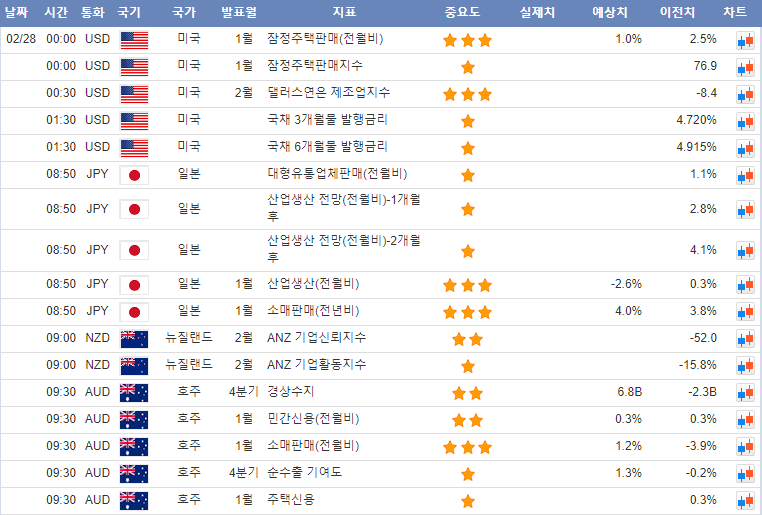Select New Zealand flag in ANZ 기업활동지수 row
This screenshot has width=762, height=515.
(x=133, y=365)
